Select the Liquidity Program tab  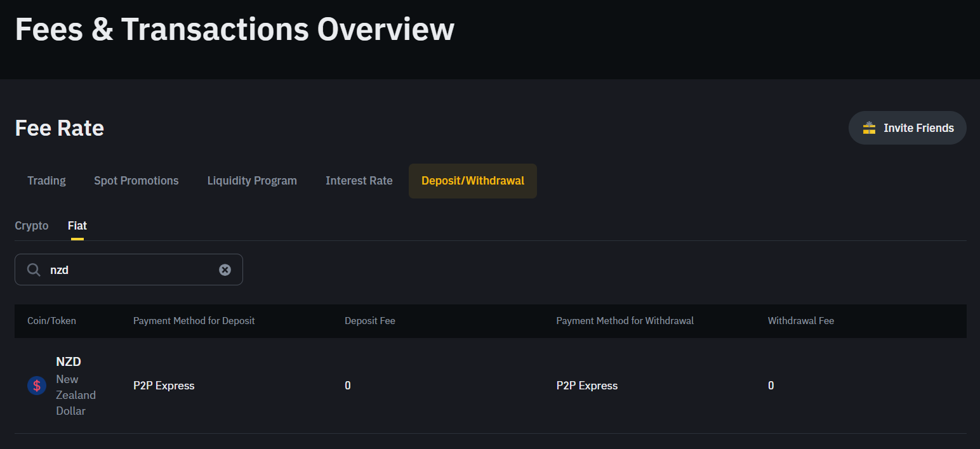(252, 181)
